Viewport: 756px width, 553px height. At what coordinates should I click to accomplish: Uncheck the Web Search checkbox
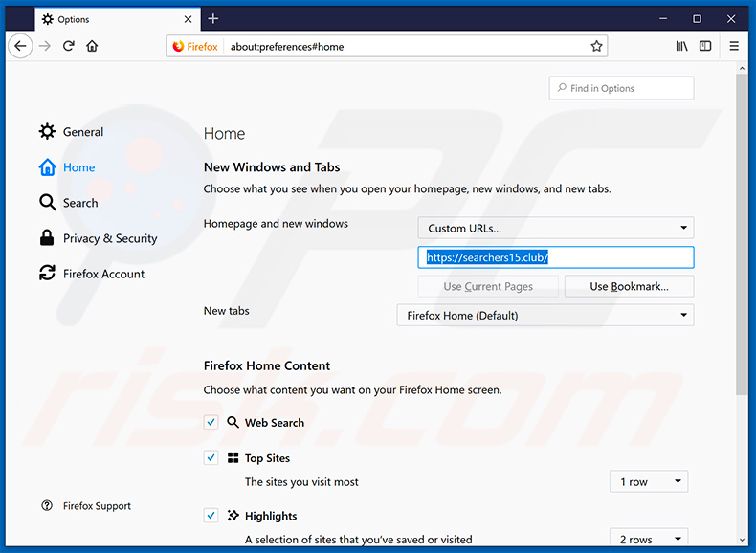point(211,423)
